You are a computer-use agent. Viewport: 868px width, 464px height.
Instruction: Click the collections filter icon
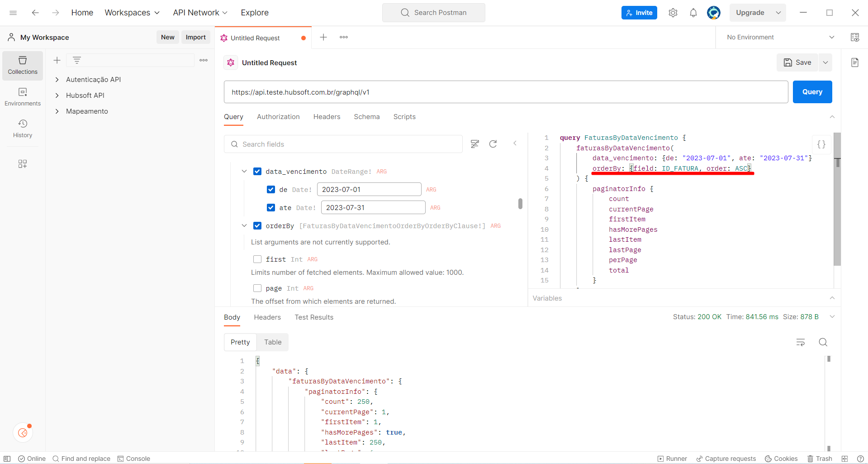click(x=77, y=60)
